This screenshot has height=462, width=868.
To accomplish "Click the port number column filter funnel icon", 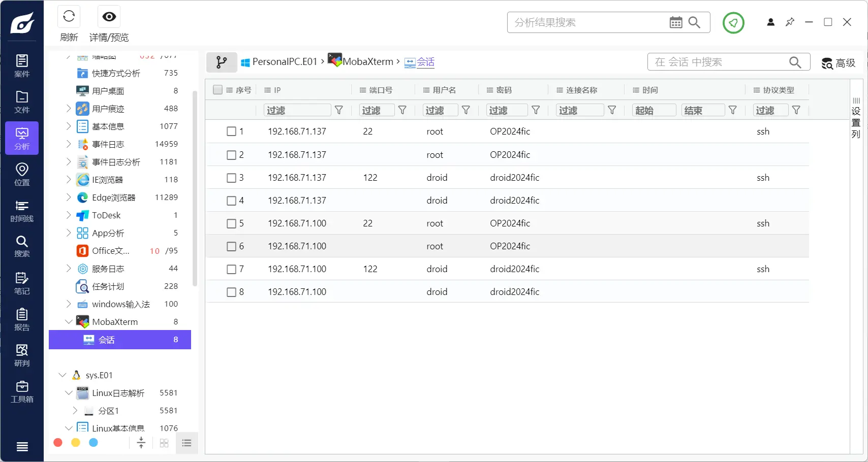I will pos(402,110).
